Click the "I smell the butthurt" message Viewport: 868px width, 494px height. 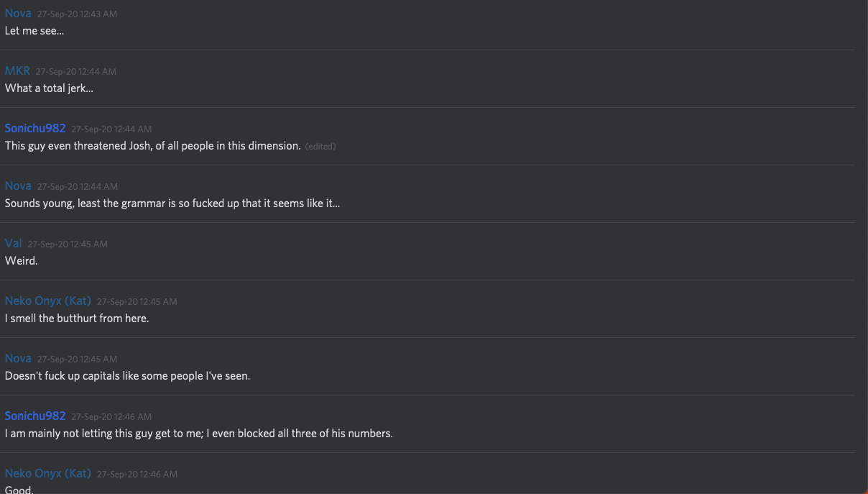[77, 319]
